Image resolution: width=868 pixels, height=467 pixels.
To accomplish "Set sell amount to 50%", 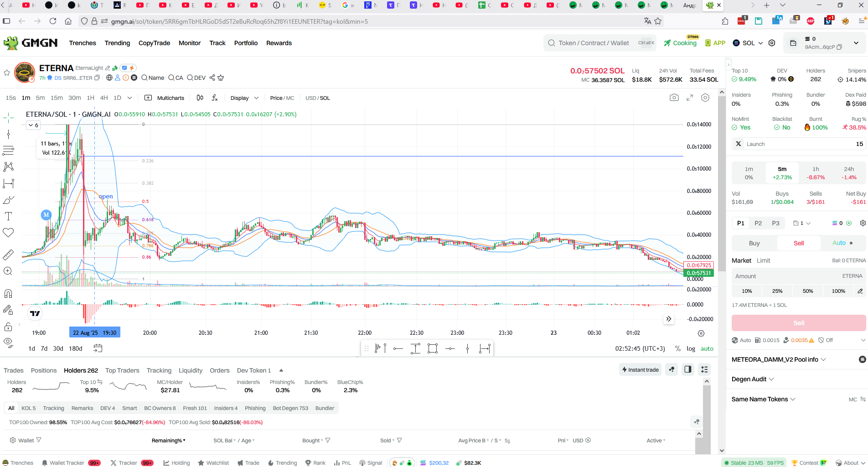I will (808, 291).
